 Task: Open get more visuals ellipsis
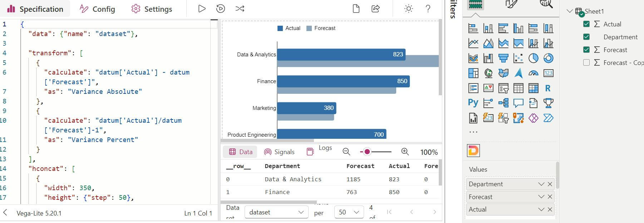(x=473, y=132)
